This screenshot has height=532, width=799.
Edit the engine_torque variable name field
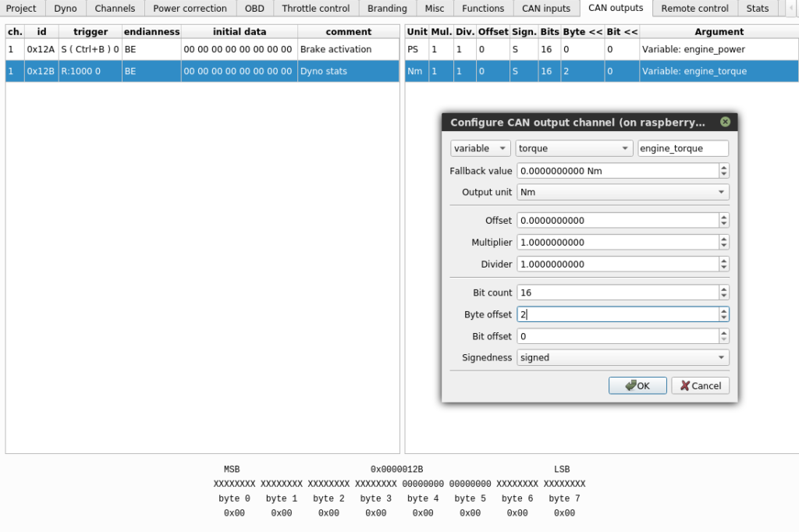click(683, 148)
